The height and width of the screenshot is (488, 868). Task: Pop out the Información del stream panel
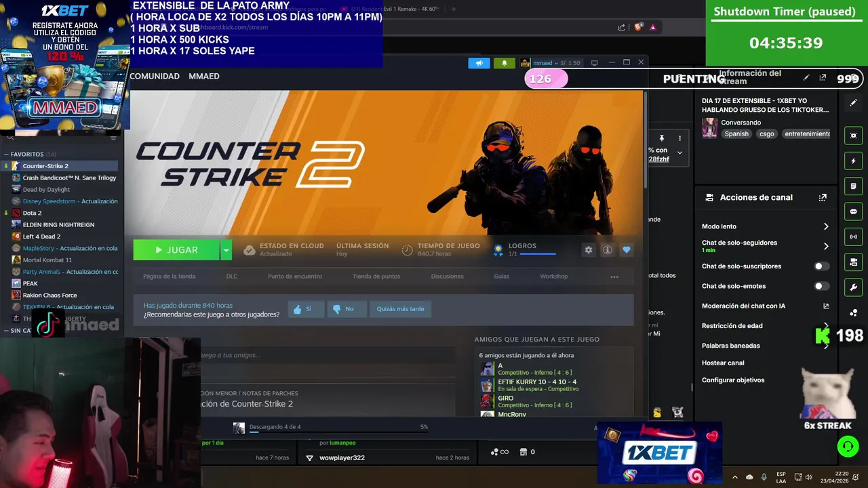[823, 78]
